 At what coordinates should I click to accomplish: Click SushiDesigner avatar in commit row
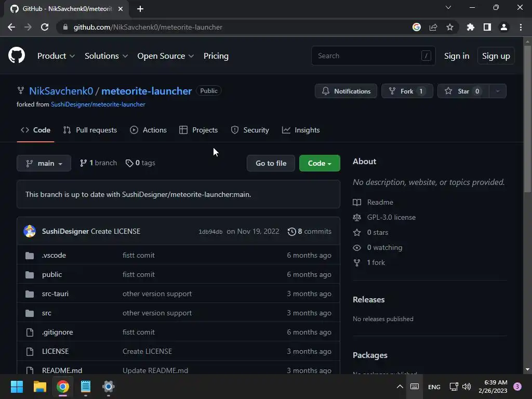pyautogui.click(x=30, y=231)
